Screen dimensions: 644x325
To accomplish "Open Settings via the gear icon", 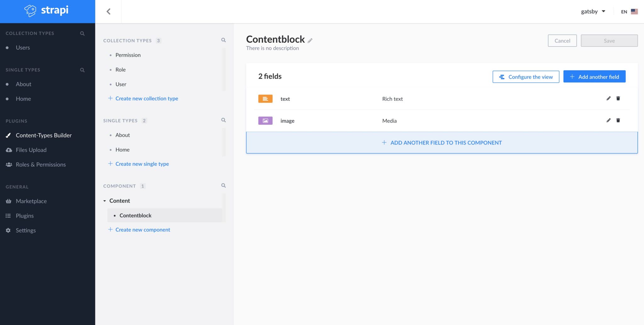I will coord(8,230).
